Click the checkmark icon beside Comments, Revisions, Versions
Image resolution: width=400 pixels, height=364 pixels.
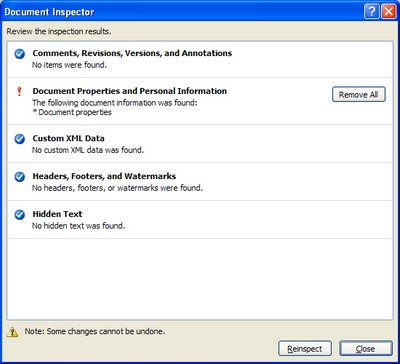[20, 54]
